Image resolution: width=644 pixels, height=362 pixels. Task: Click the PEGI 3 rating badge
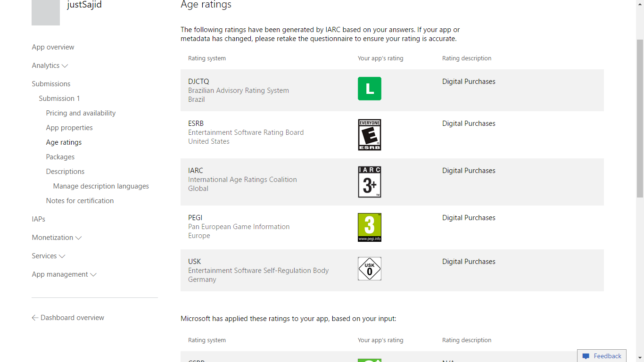coord(370,228)
